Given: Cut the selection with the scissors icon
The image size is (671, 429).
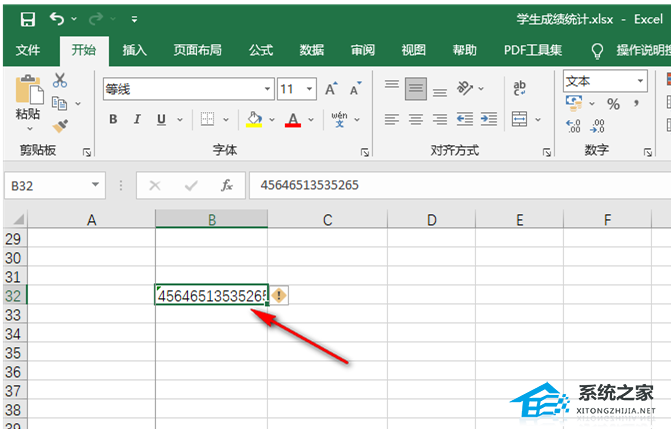Looking at the screenshot, I should point(60,80).
